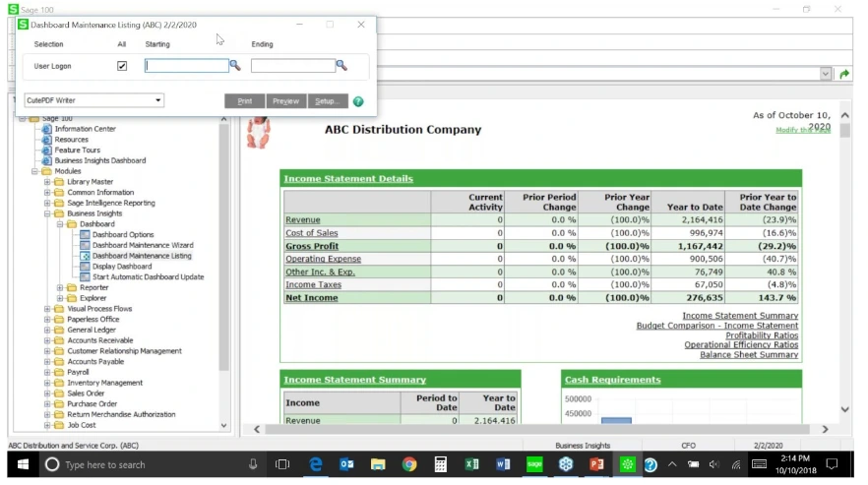Open the Profitability Ratios link
The height and width of the screenshot is (485, 868).
762,334
